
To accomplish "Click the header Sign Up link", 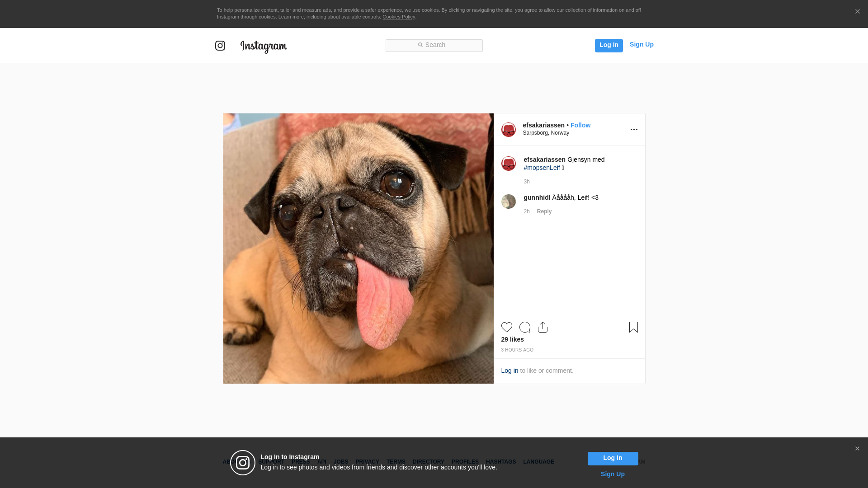I will pyautogui.click(x=642, y=44).
